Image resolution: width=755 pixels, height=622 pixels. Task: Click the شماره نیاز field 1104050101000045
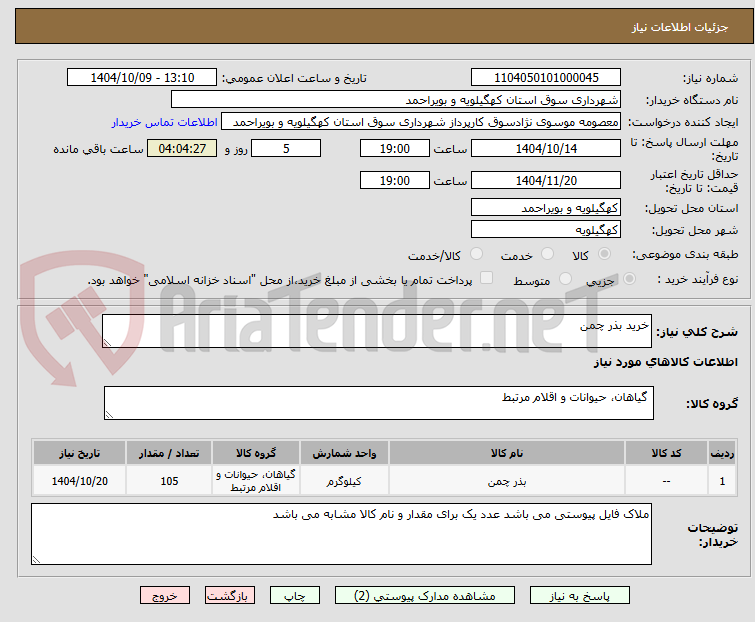coord(546,78)
